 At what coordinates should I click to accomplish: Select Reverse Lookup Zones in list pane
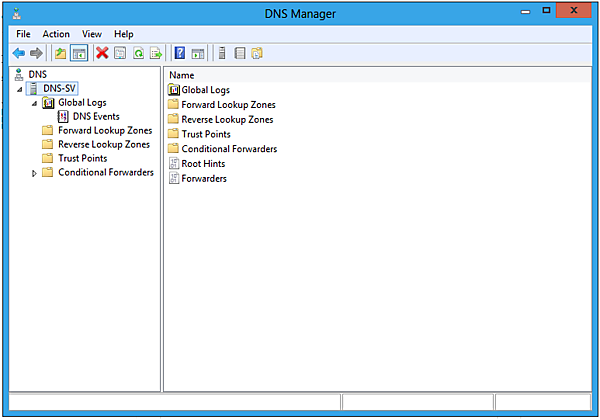pyautogui.click(x=227, y=119)
